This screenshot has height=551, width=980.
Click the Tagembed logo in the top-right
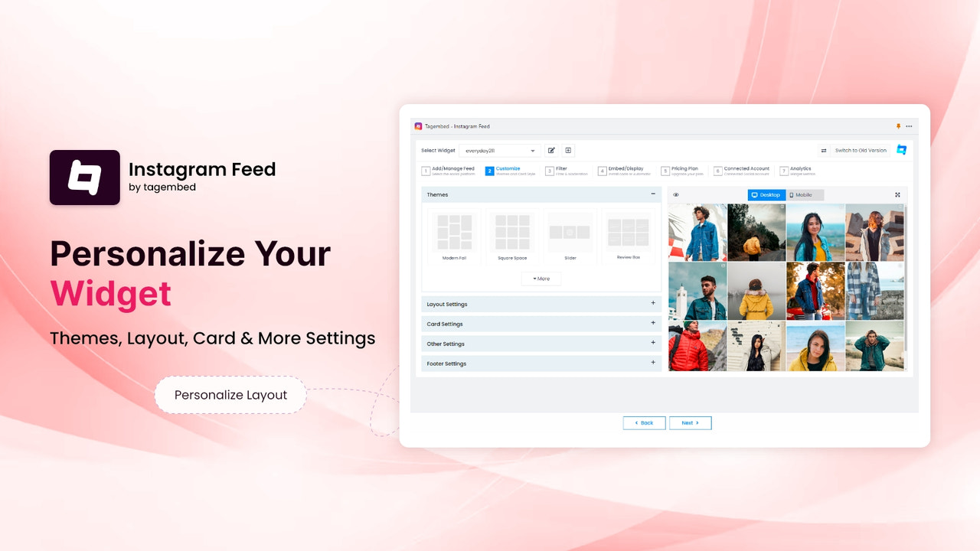point(901,150)
